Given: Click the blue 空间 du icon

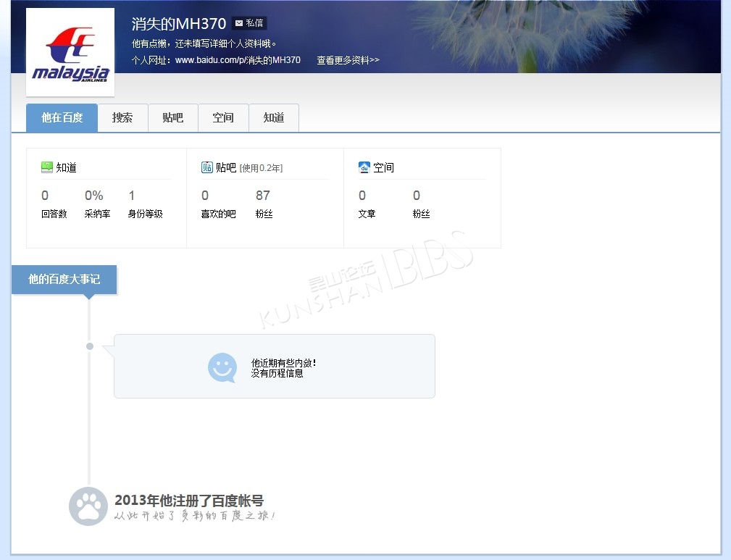Looking at the screenshot, I should point(364,167).
